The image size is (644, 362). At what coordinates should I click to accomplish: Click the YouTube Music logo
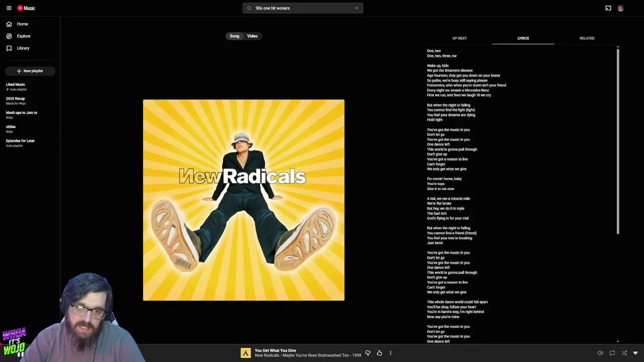26,8
